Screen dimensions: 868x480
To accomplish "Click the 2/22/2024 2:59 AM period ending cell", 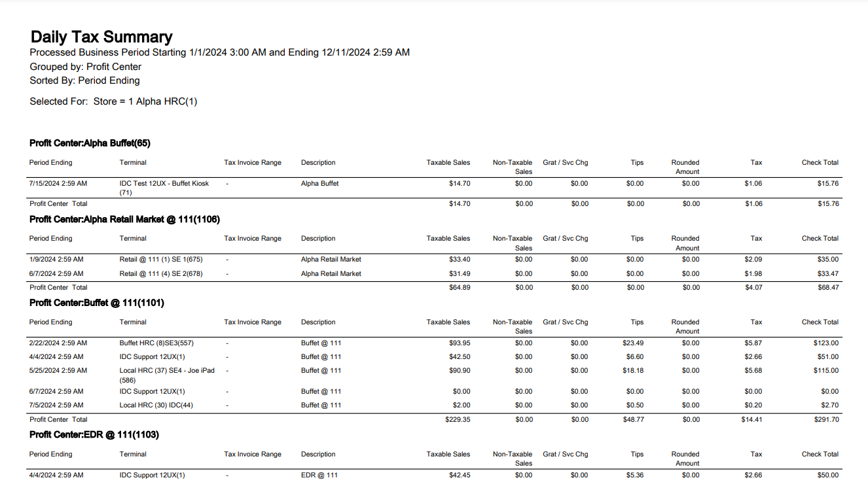I will pyautogui.click(x=58, y=343).
